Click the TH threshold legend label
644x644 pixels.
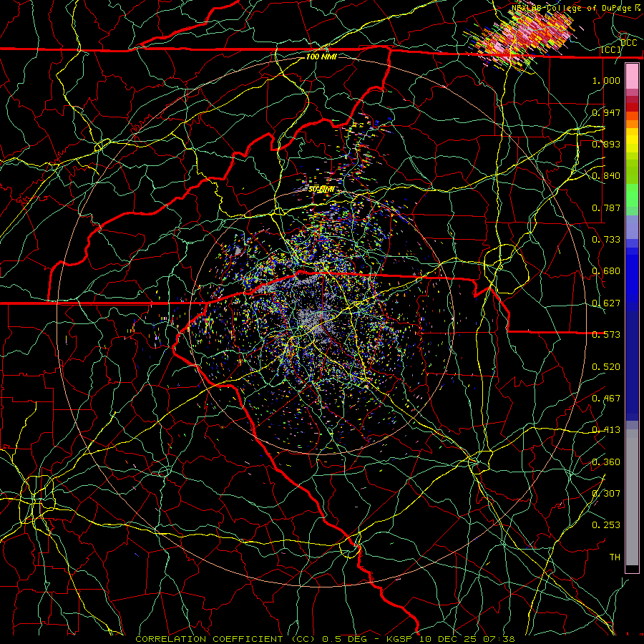tap(615, 557)
